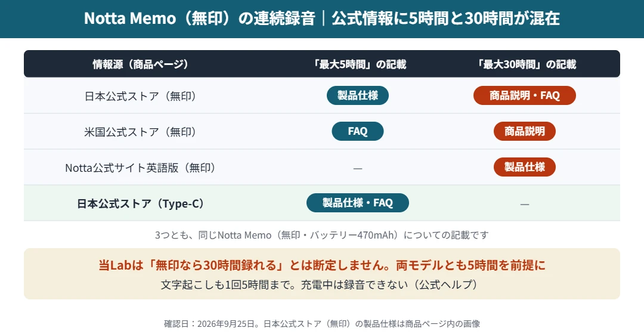Select the row label '日本公式ストア（Type-C）'
Screen dimensions: 644x334
[141, 203]
